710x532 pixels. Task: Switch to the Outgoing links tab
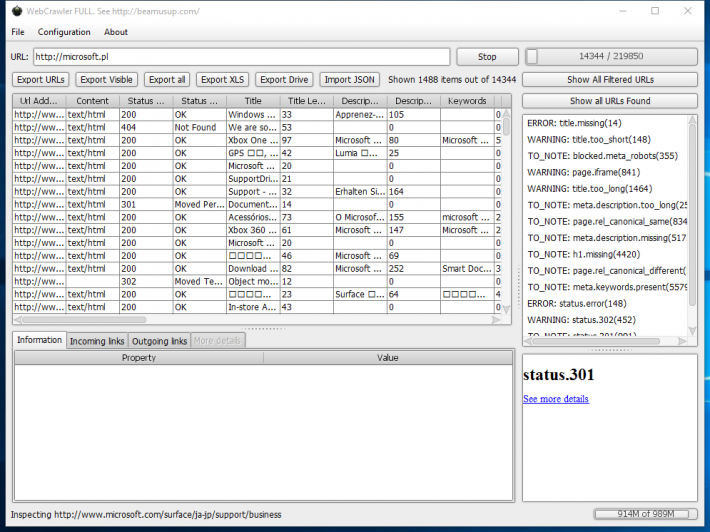(x=159, y=341)
